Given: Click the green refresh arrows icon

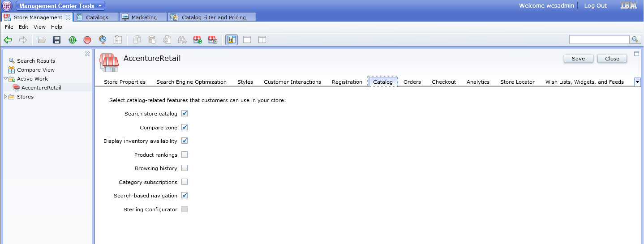Looking at the screenshot, I should 72,40.
